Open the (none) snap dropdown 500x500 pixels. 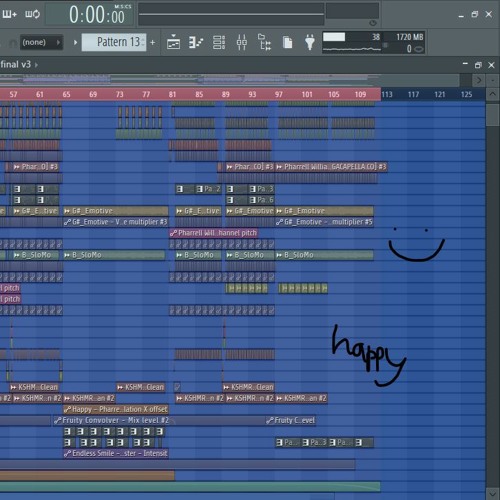click(41, 42)
